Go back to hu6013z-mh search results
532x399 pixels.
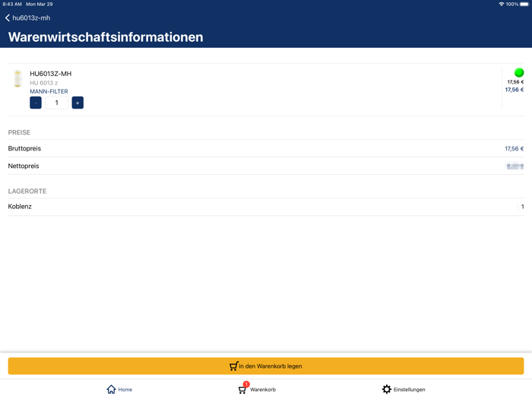[x=28, y=18]
